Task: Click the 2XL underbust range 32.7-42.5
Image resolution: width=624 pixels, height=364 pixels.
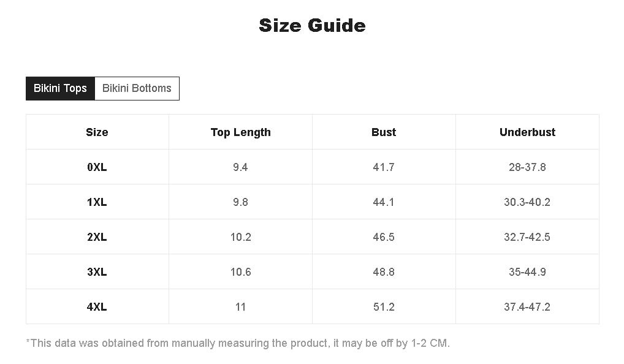Action: pyautogui.click(x=527, y=237)
